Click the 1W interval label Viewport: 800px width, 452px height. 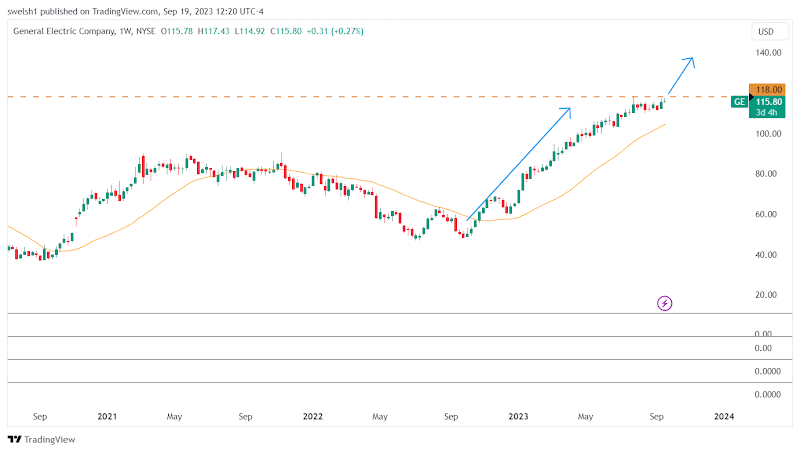pyautogui.click(x=124, y=31)
